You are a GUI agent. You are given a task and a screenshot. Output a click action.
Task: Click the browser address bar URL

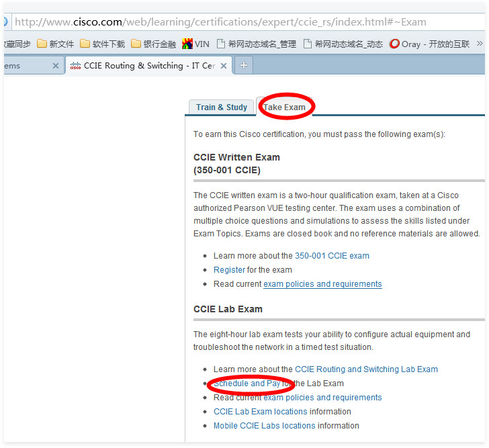coord(220,22)
